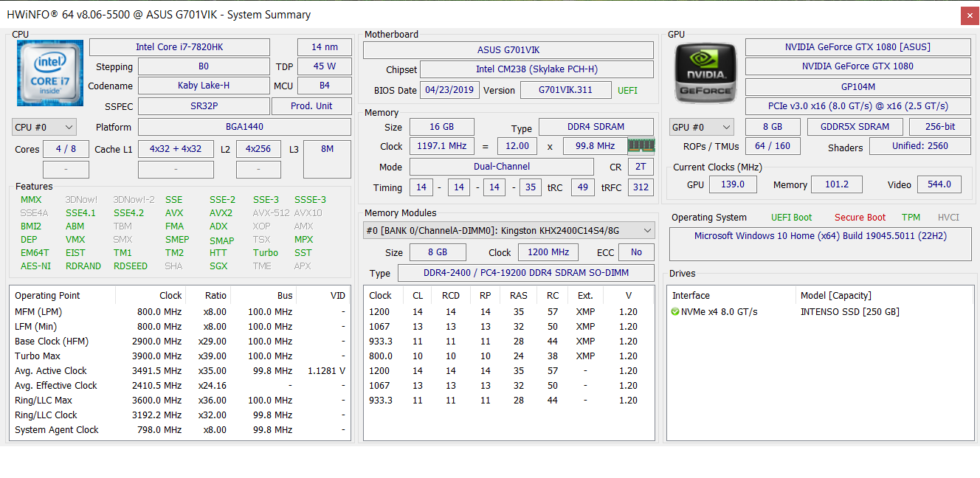
Task: Click the module clock 1200 MHz field
Action: point(548,252)
